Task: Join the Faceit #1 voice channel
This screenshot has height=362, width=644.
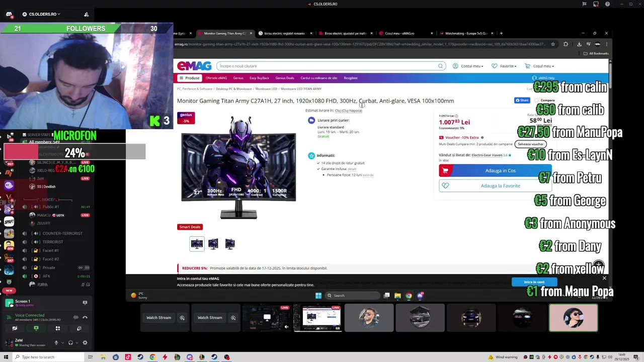Action: [x=50, y=250]
